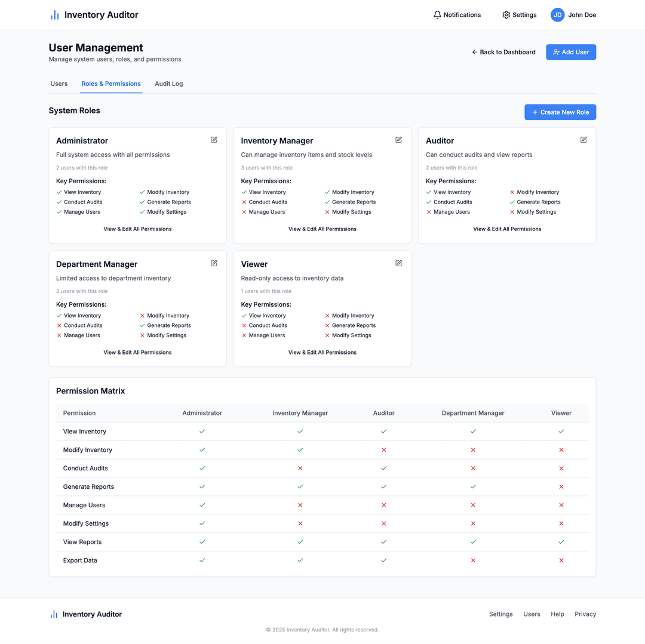The width and height of the screenshot is (645, 644).
Task: Toggle Export Data permission for Viewer
Action: pyautogui.click(x=561, y=560)
